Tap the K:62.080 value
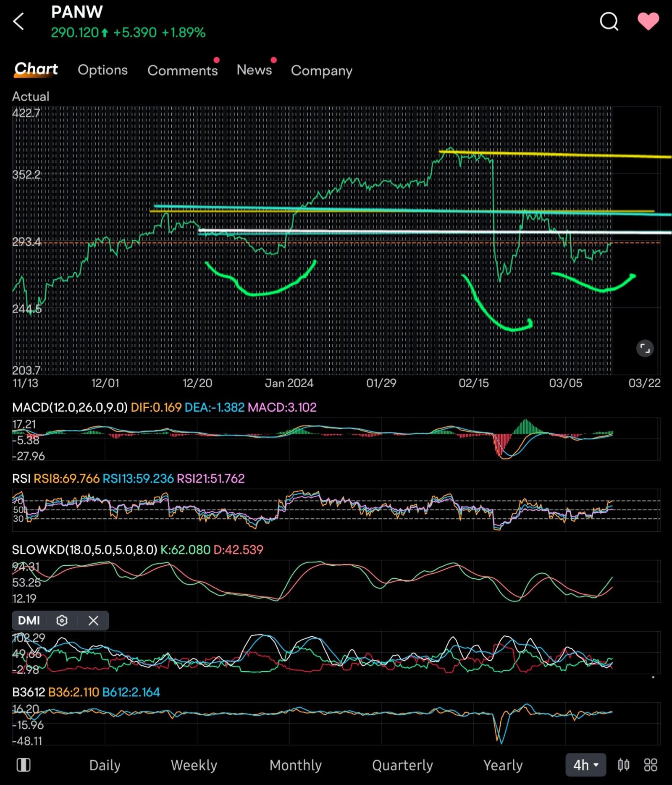This screenshot has height=785, width=672. pyautogui.click(x=185, y=550)
